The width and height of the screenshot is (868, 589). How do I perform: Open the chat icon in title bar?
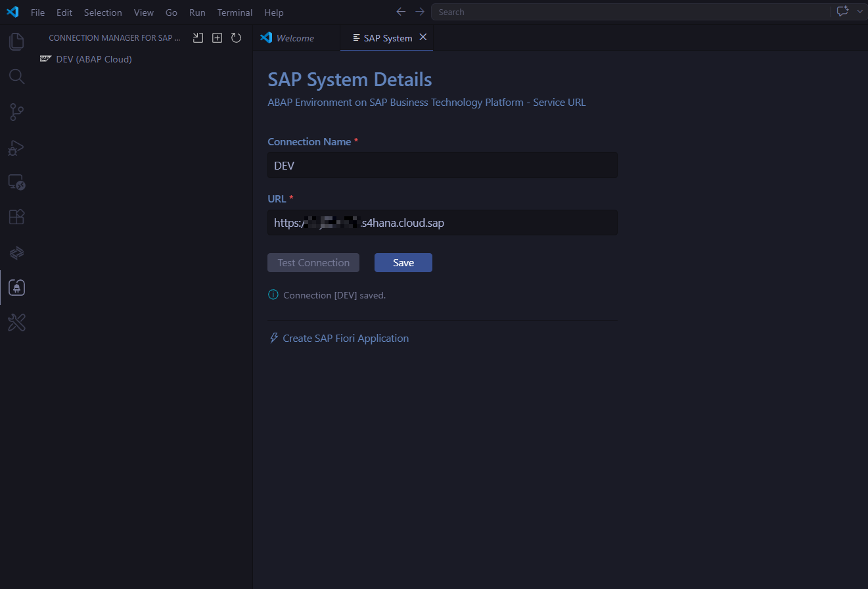coord(842,12)
